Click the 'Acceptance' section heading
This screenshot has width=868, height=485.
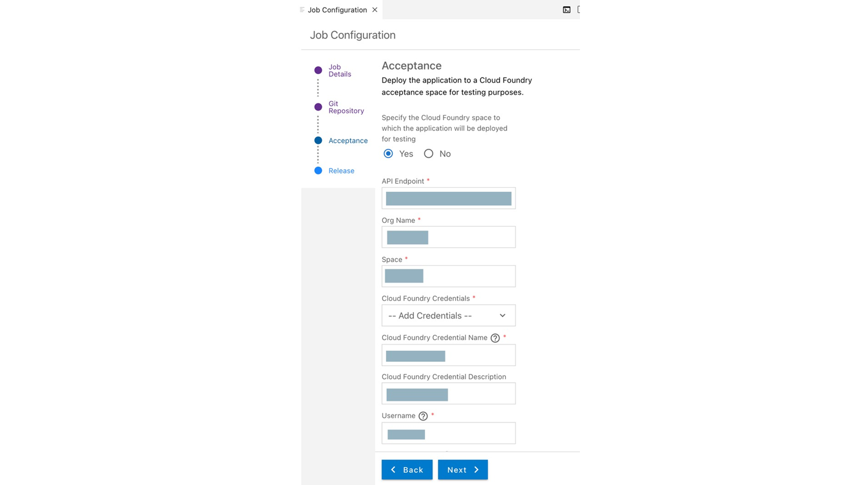(x=412, y=66)
